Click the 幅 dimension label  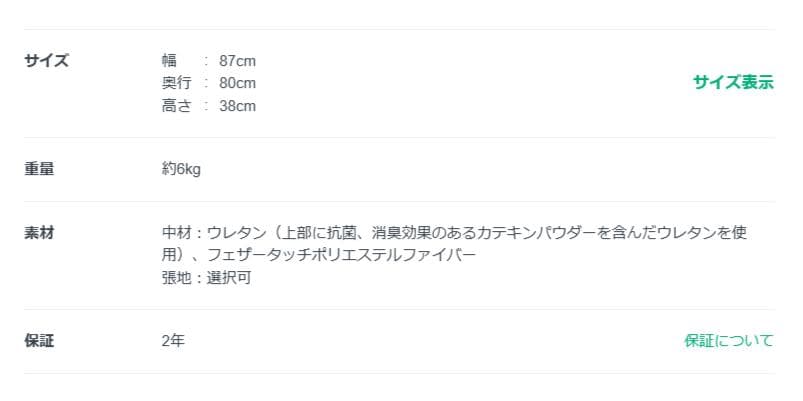pyautogui.click(x=169, y=61)
